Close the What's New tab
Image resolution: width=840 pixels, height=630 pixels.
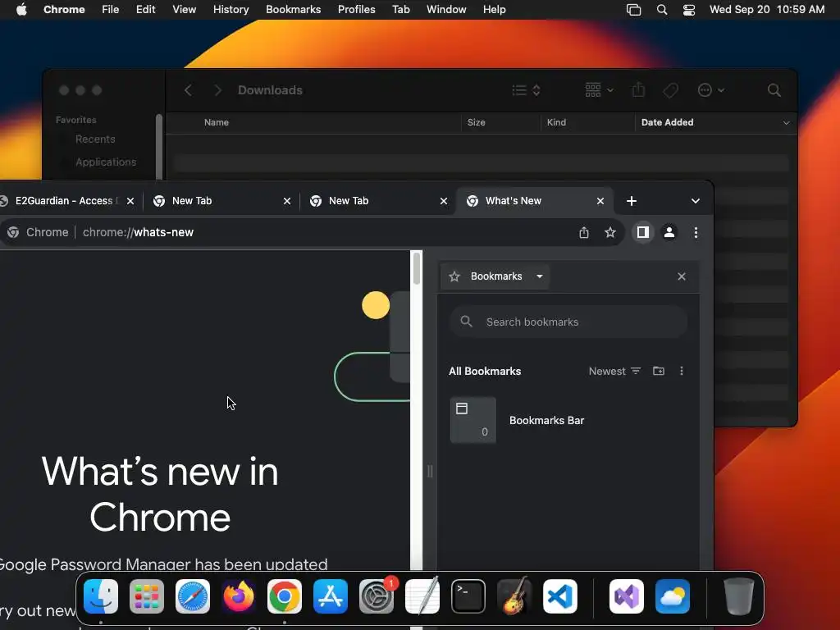[x=600, y=201]
